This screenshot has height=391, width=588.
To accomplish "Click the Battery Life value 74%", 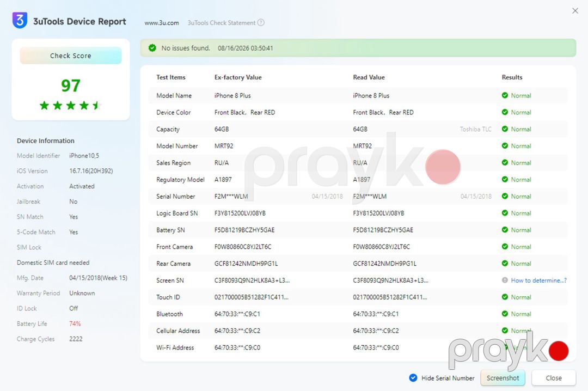I will pos(75,323).
